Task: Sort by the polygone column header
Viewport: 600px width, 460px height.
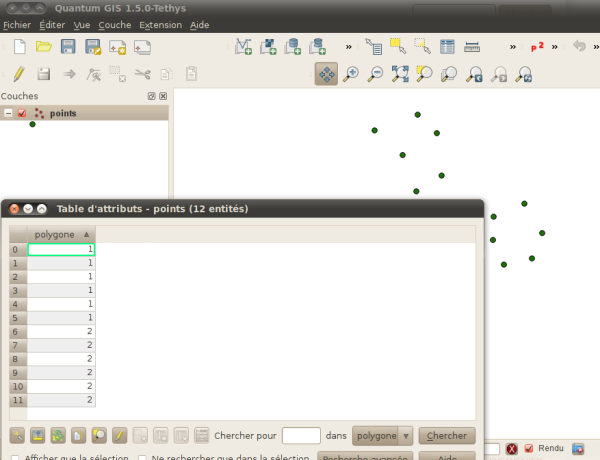Action: tap(61, 234)
